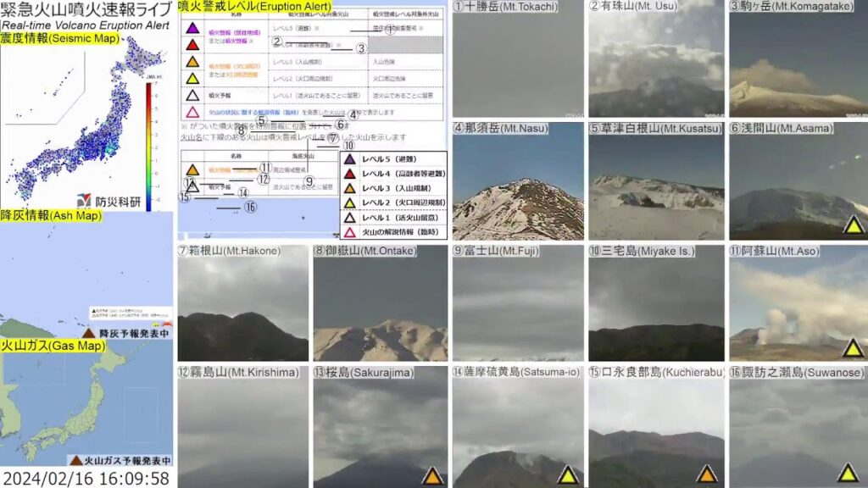Select the warning triangle on Mt. Aso camera

click(852, 347)
